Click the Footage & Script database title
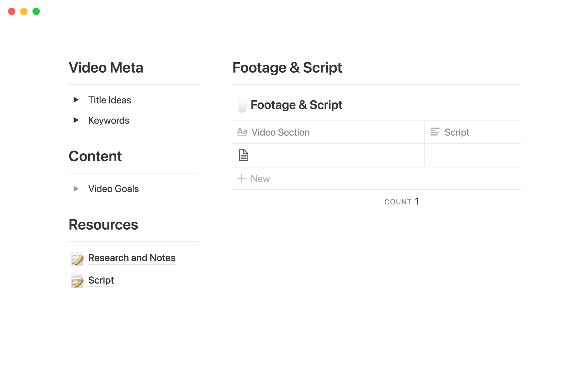The width and height of the screenshot is (588, 368). [x=296, y=105]
